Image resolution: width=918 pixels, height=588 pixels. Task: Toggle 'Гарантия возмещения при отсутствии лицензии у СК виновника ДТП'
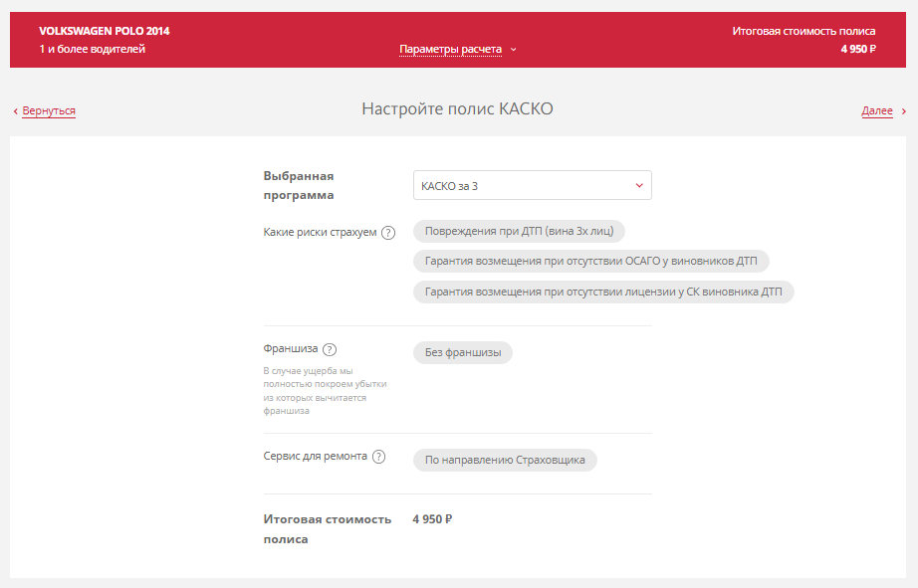tap(603, 292)
